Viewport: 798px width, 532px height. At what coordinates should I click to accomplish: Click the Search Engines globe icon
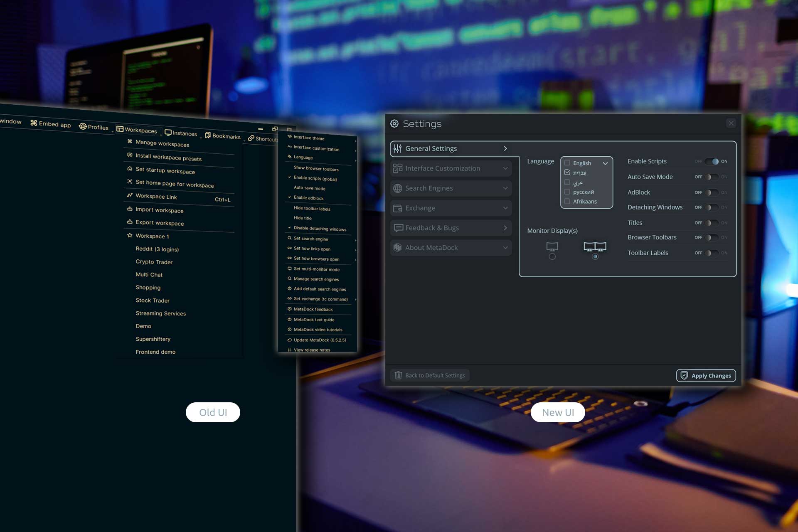pos(397,188)
